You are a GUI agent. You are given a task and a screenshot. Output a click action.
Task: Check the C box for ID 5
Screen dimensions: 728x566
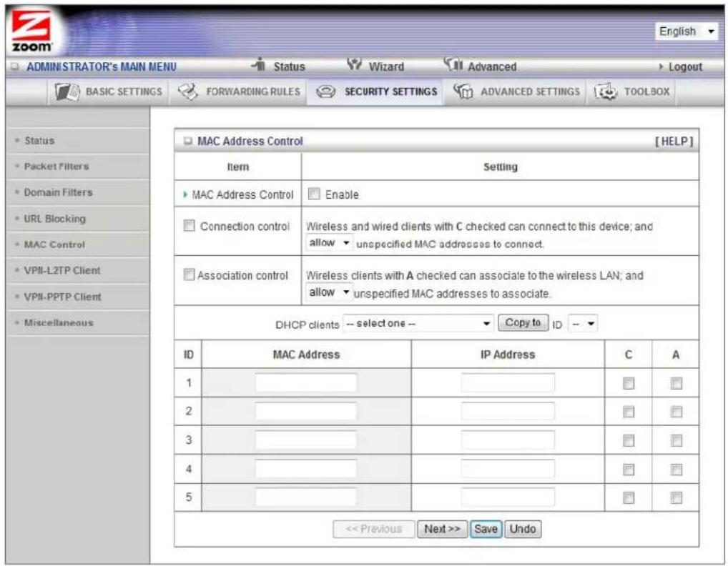628,498
